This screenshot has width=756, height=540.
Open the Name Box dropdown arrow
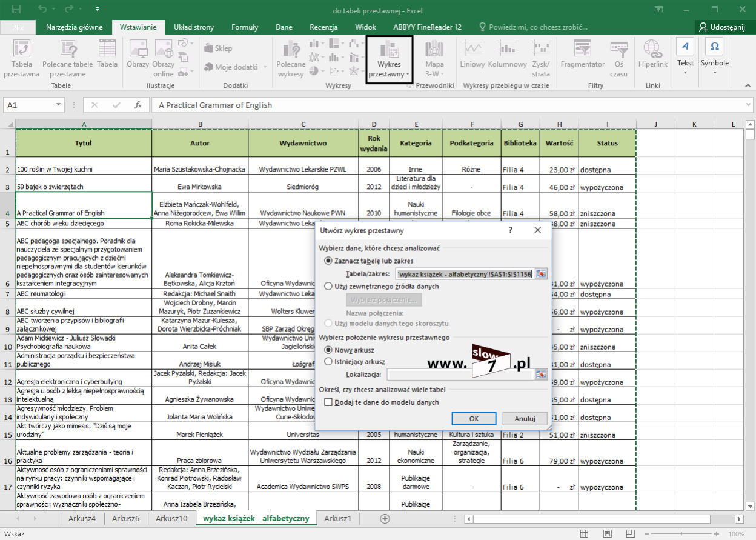59,105
